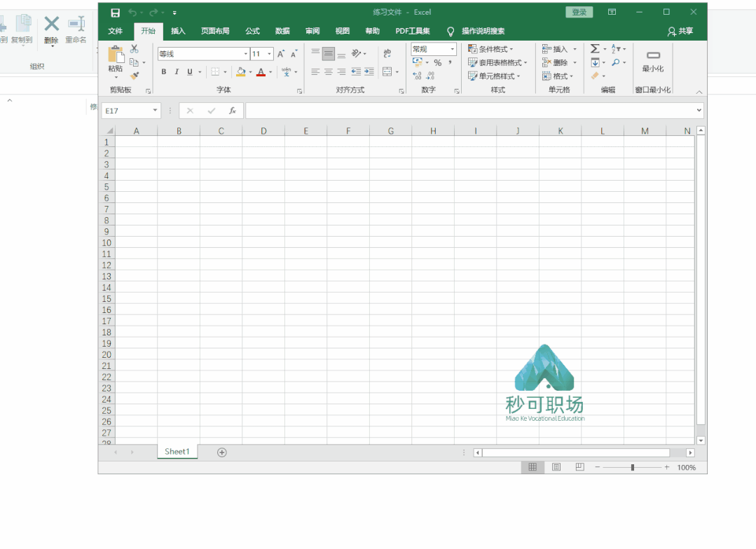Open 单元格样式 cell styles dropdown
The image size is (756, 549).
(494, 76)
